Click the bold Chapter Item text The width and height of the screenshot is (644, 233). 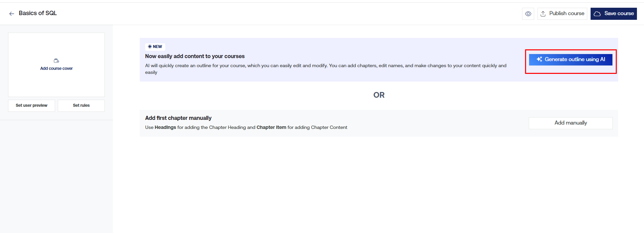pos(271,128)
